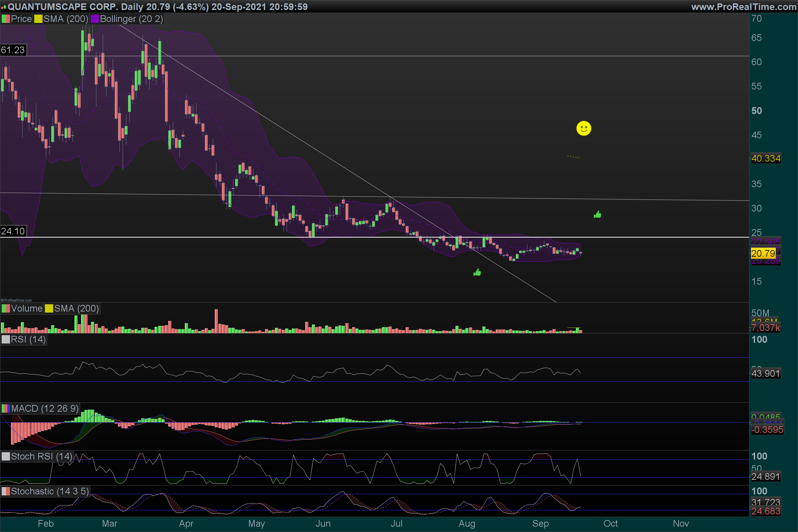The image size is (798, 532).
Task: Click the purple Bollinger color swatch
Action: tap(95, 19)
